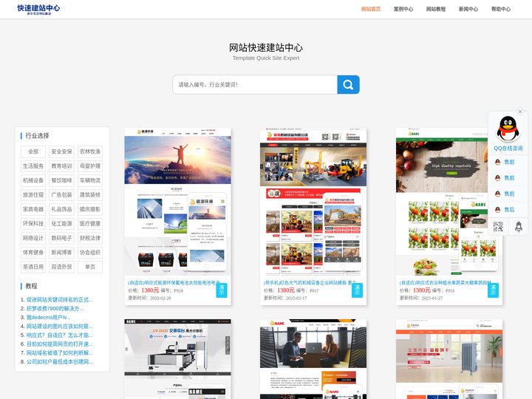Viewport: 532px width, 399px height.
Task: Select the 网络设计 industry filter
Action: click(x=33, y=238)
